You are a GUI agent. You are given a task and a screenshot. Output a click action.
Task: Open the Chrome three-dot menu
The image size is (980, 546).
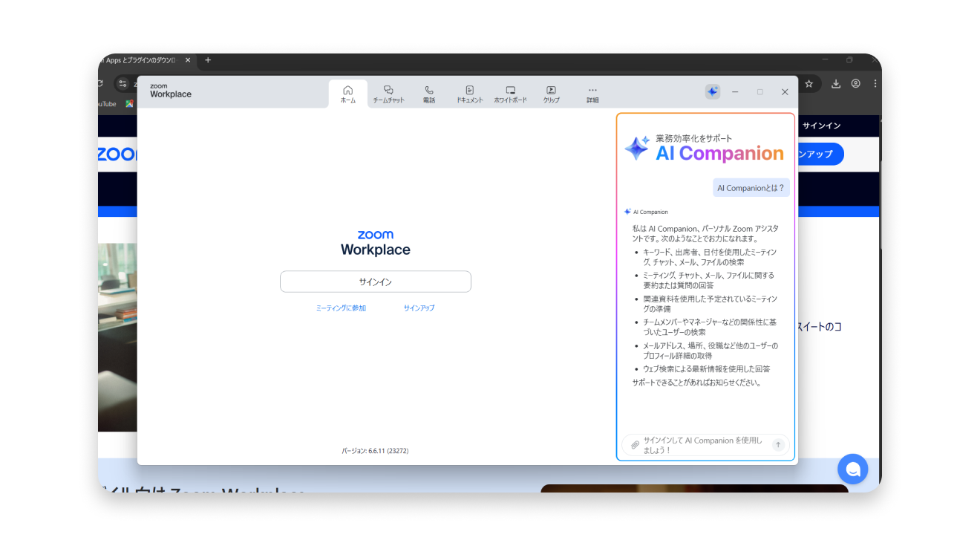pos(875,84)
